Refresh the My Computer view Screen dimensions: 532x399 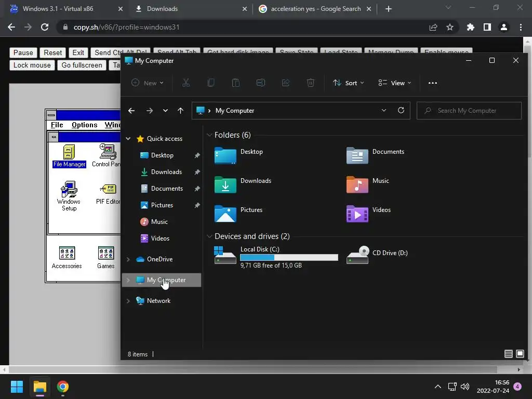coord(401,110)
